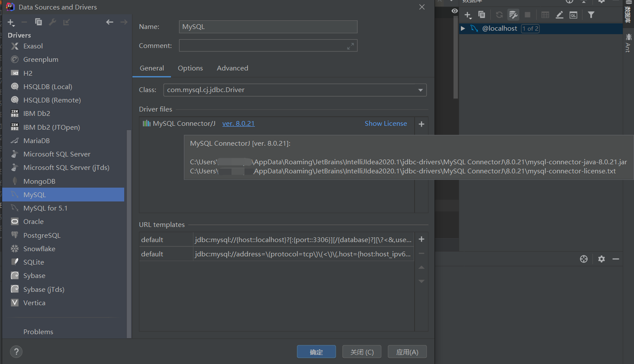Screen dimensions: 634x364
Task: Go forward with the right arrow in the dialog
Action: coord(124,22)
